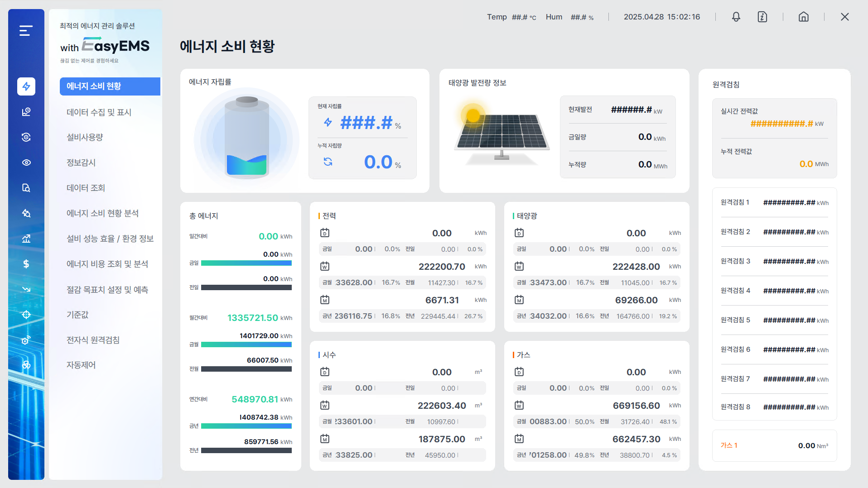Click the notification bell icon
This screenshot has width=868, height=488.
[736, 17]
